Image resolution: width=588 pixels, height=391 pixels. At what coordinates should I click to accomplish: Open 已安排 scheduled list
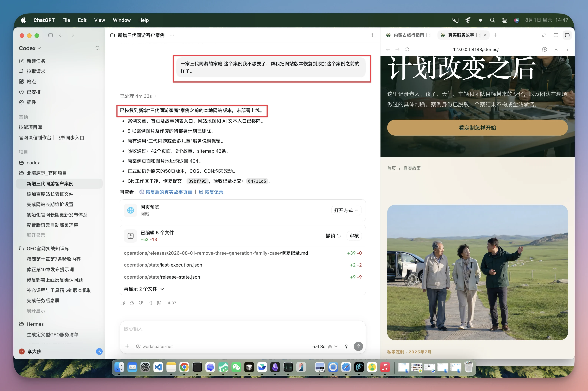[30, 92]
